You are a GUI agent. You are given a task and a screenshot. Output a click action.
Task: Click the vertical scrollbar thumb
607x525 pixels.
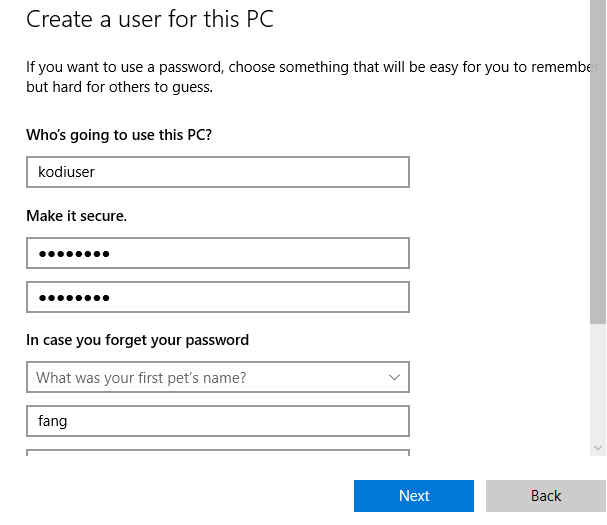pyautogui.click(x=598, y=160)
